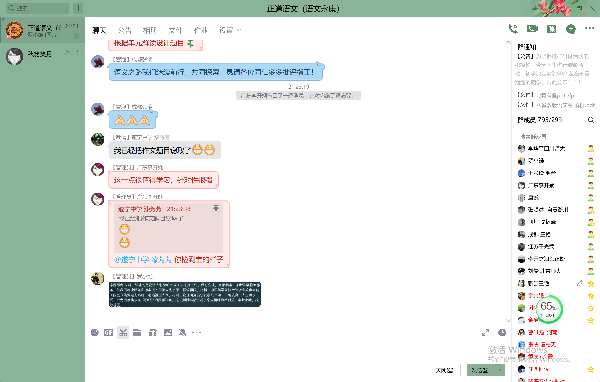This screenshot has height=382, width=600.
Task: Expand the settings dropdown in the tab bar
Action: tap(230, 30)
